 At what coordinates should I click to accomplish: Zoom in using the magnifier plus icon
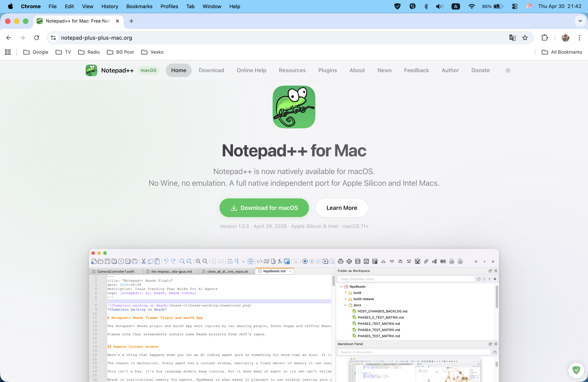tap(198, 261)
